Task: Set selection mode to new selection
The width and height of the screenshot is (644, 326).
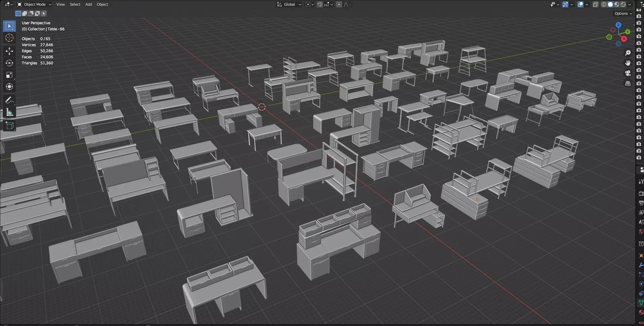Action: [18, 13]
